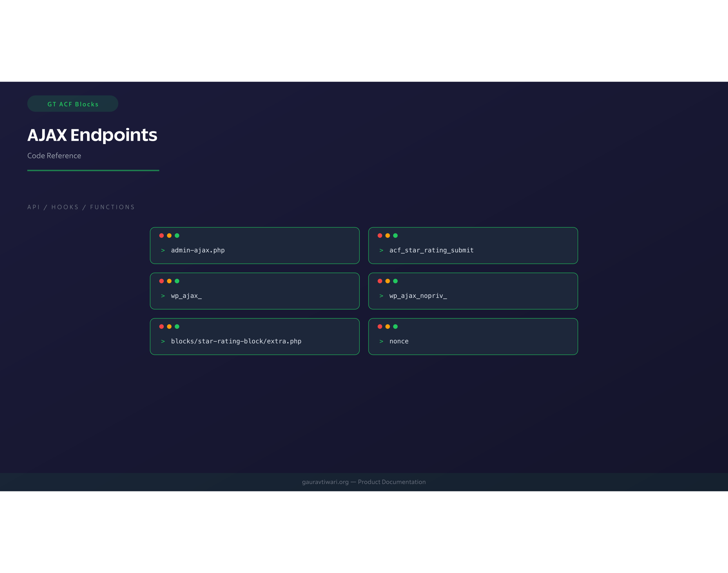Select the API / HOOKS / FUNCTIONS breadcrumb
728x573 pixels.
coord(81,207)
